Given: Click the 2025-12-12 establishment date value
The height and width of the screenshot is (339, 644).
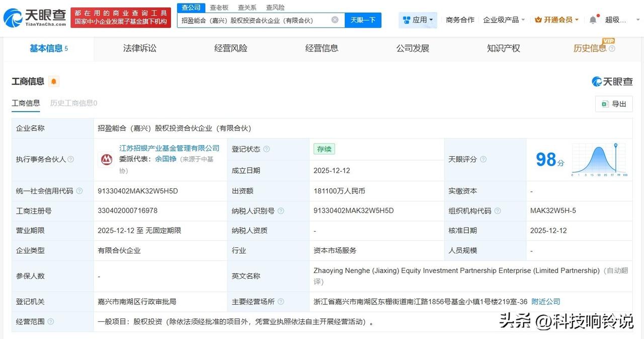Looking at the screenshot, I should 332,171.
